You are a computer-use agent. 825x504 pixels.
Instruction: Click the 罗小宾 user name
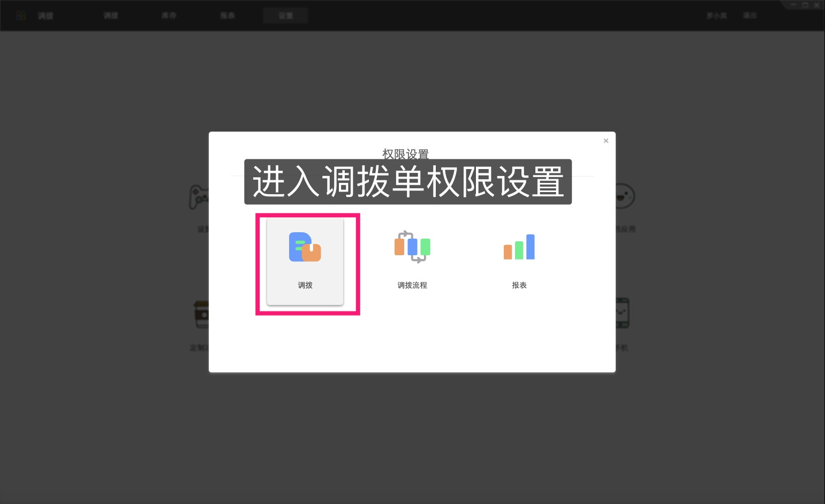tap(716, 16)
